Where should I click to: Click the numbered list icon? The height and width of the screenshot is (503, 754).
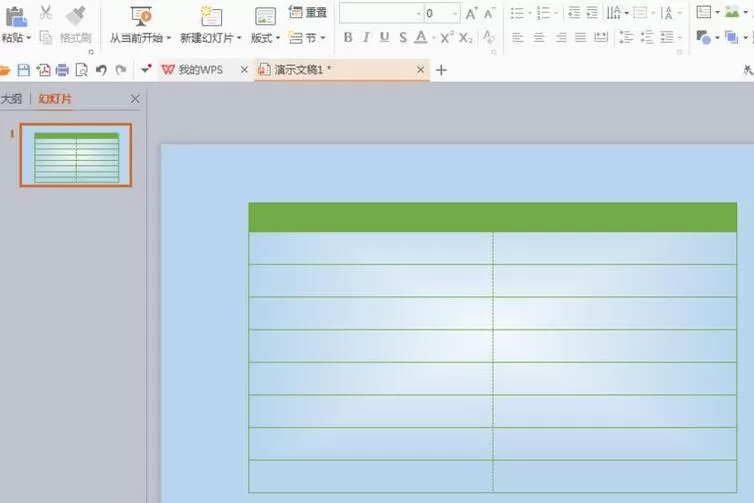543,13
